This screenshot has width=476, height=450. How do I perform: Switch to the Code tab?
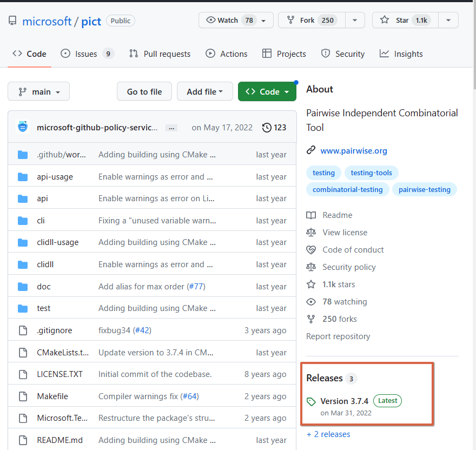(29, 54)
